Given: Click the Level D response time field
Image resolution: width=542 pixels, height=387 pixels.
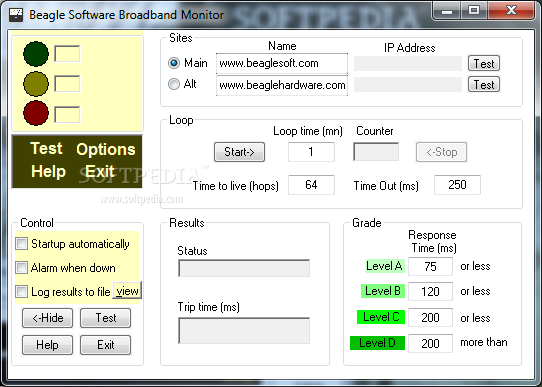Looking at the screenshot, I should pyautogui.click(x=430, y=343).
